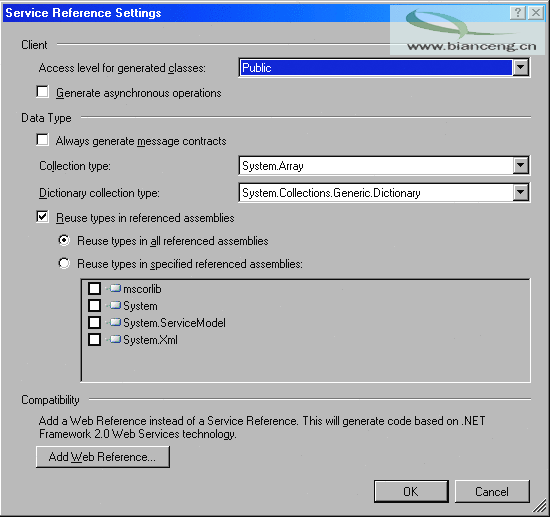Choose Reuse types in specified referenced assemblies
This screenshot has height=517, width=550.
click(x=64, y=263)
